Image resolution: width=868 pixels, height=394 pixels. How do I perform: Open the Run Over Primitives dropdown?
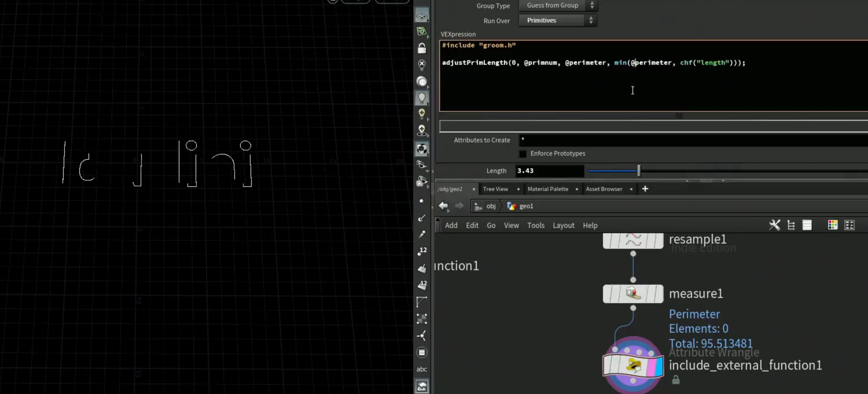pos(558,21)
